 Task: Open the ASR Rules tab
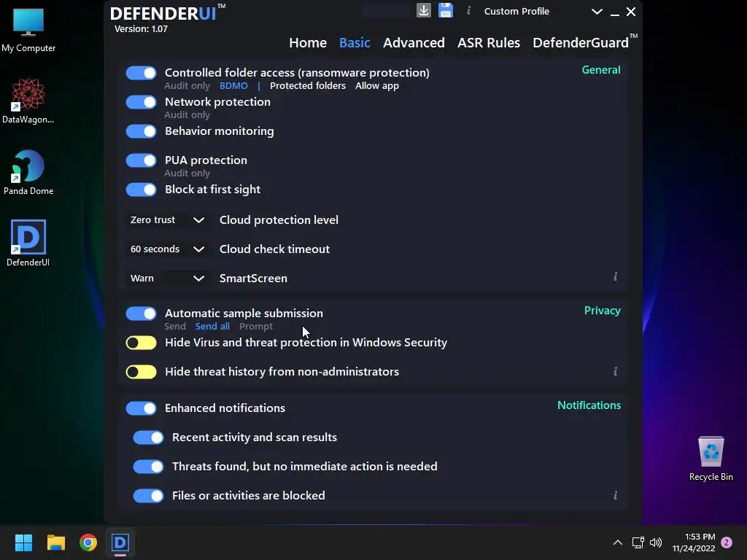click(x=488, y=43)
